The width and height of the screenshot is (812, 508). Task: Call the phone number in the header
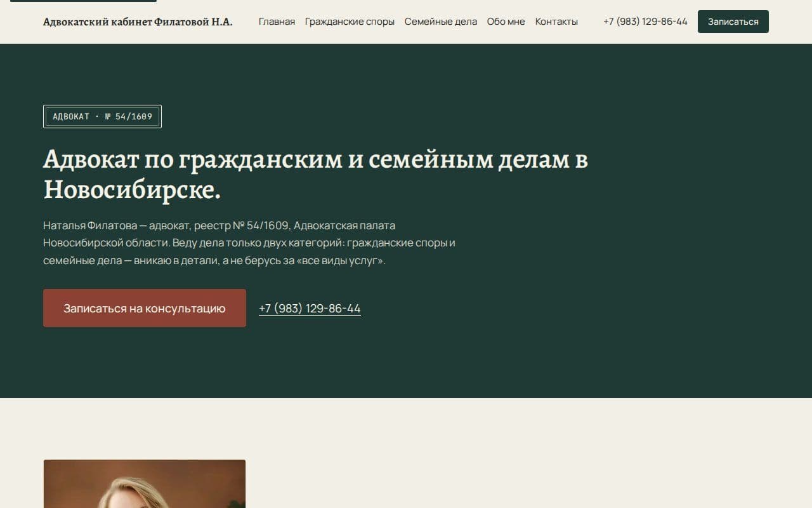645,22
